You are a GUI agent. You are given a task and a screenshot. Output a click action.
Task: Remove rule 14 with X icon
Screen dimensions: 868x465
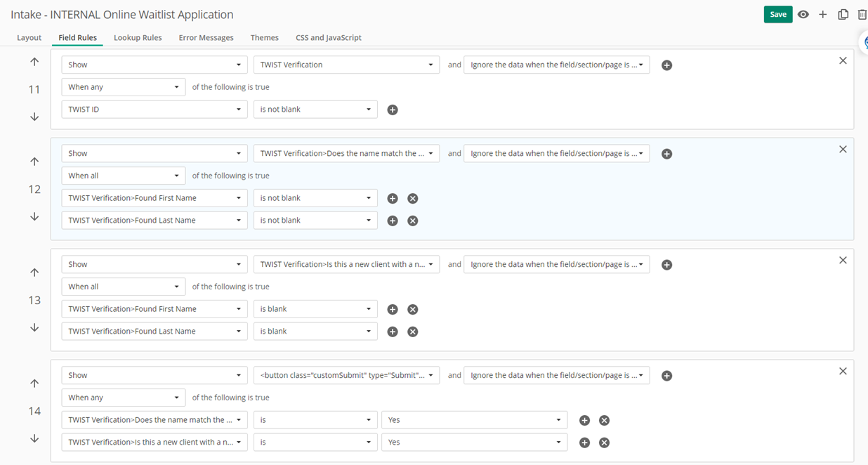843,372
